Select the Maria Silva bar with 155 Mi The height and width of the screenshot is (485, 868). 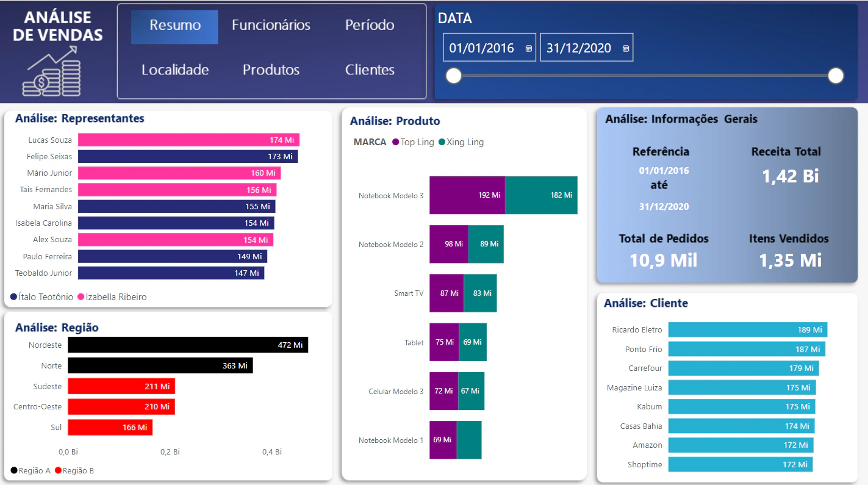coord(176,206)
